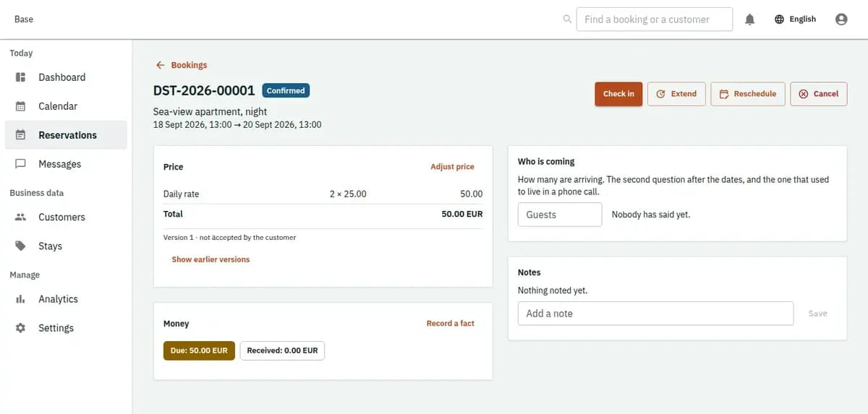Open the Calendar icon in sidebar
868x414 pixels.
pos(21,106)
